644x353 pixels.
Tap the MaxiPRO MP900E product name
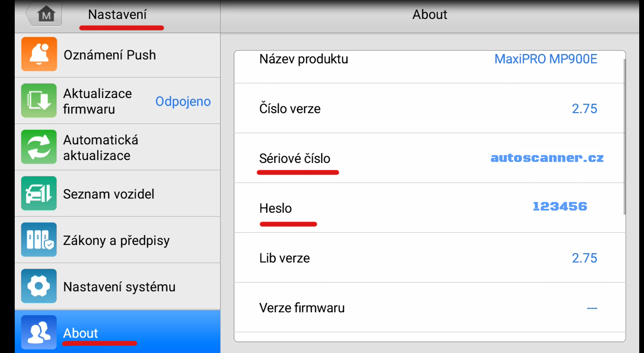(546, 59)
